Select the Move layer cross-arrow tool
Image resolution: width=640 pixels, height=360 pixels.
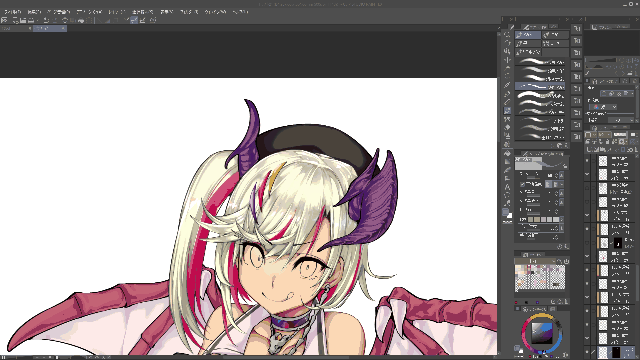click(x=507, y=60)
